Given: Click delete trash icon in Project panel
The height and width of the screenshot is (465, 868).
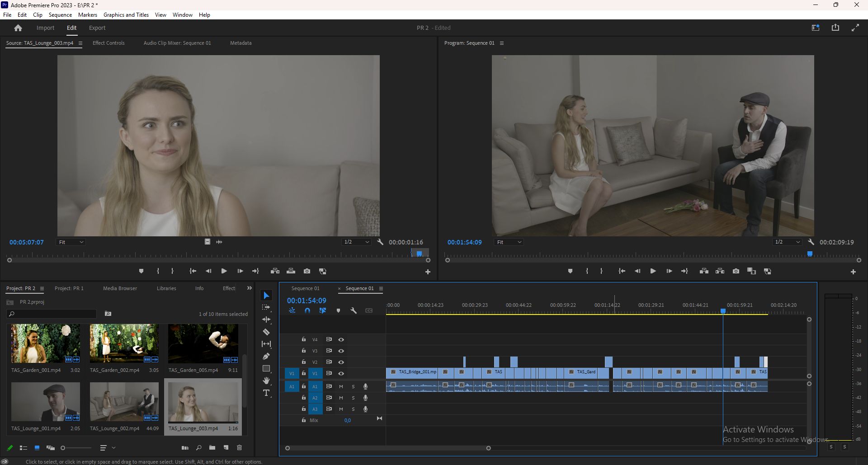Looking at the screenshot, I should point(239,448).
